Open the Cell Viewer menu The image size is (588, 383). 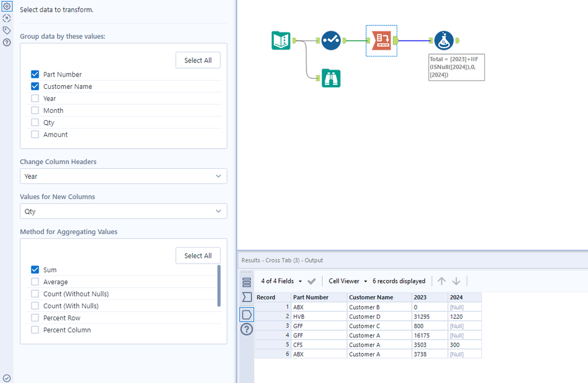347,281
